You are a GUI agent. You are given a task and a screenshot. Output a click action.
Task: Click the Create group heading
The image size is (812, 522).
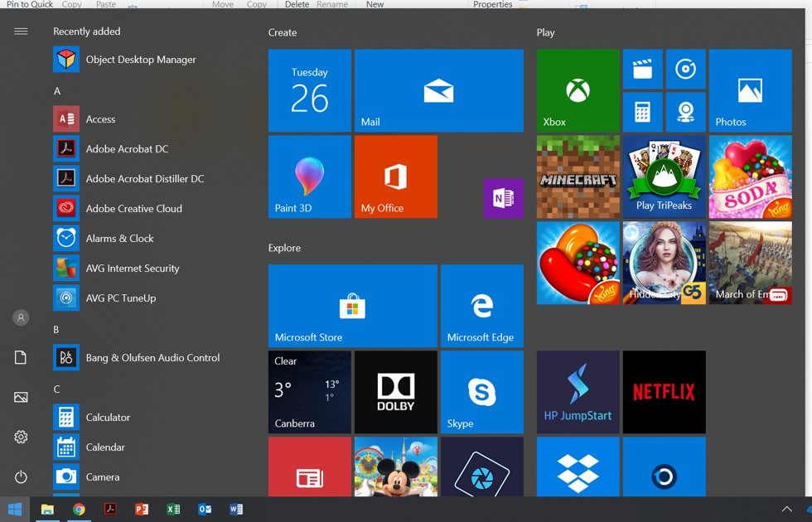coord(283,32)
